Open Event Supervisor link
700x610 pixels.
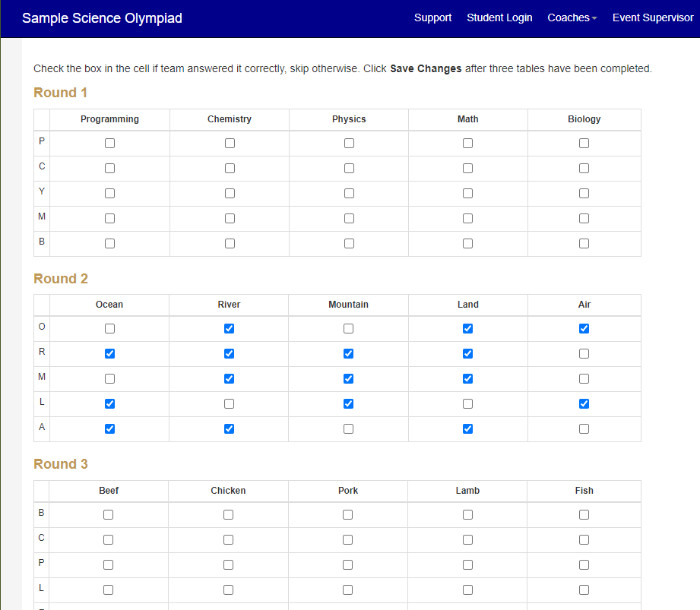point(653,17)
